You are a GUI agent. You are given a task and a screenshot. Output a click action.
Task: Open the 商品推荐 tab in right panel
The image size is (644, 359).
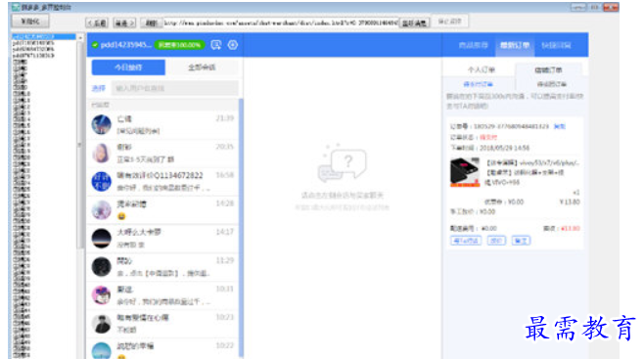pyautogui.click(x=473, y=45)
